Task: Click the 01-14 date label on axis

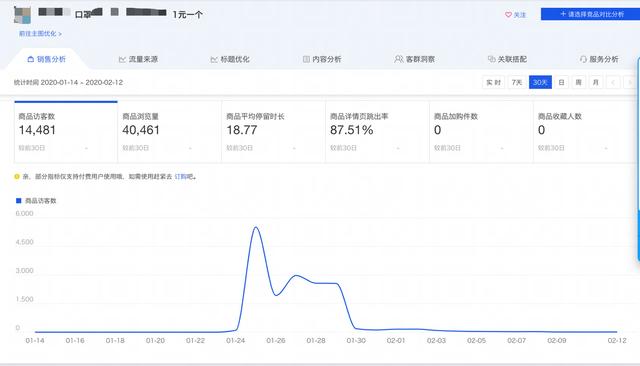Action: pos(35,340)
